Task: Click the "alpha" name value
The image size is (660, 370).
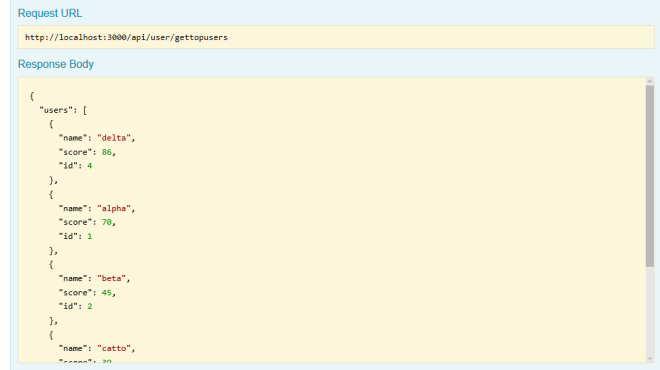Action: pyautogui.click(x=114, y=208)
